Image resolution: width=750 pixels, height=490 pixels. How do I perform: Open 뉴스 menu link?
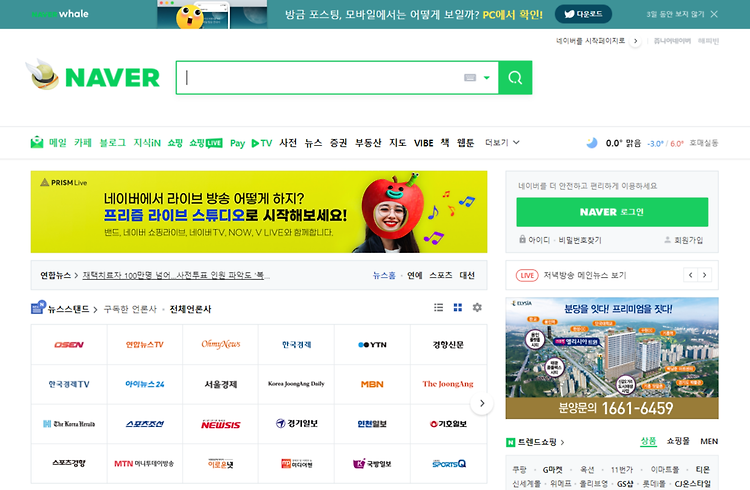tap(313, 143)
